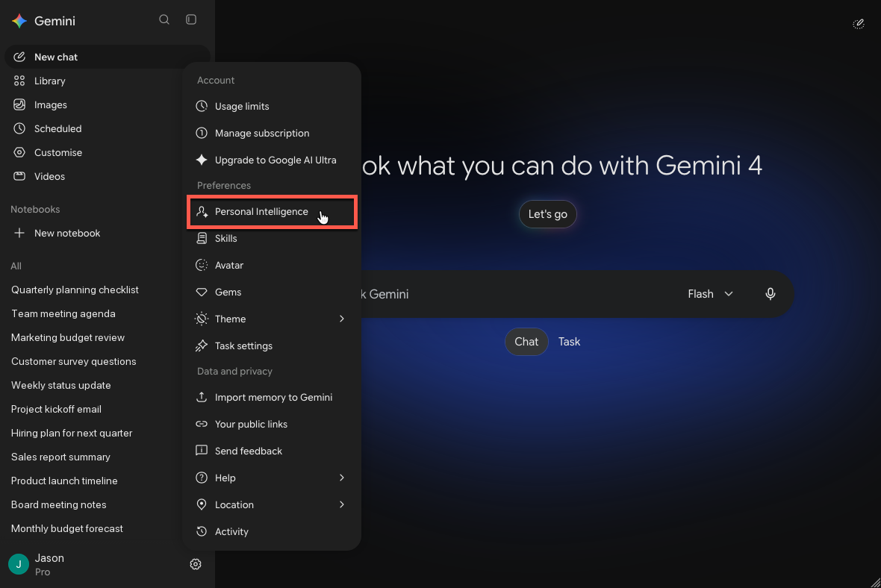The image size is (881, 588).
Task: Open the search chats magnifier icon
Action: click(x=164, y=19)
